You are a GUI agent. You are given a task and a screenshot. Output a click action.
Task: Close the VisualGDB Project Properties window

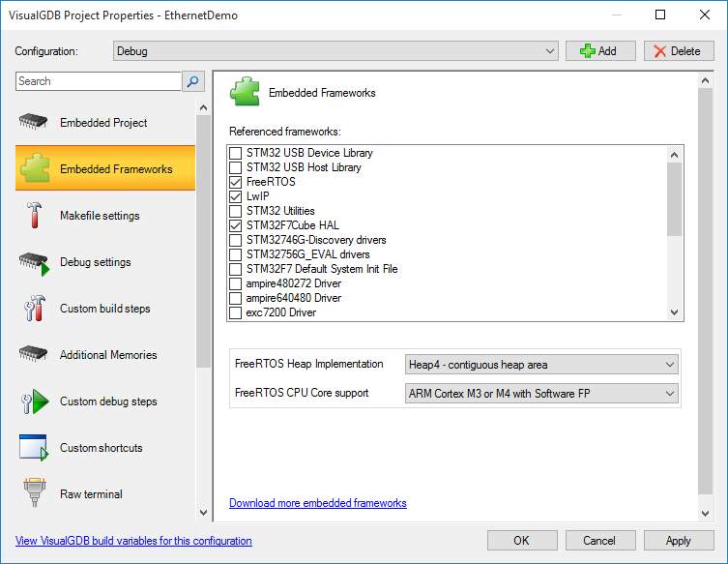[705, 15]
